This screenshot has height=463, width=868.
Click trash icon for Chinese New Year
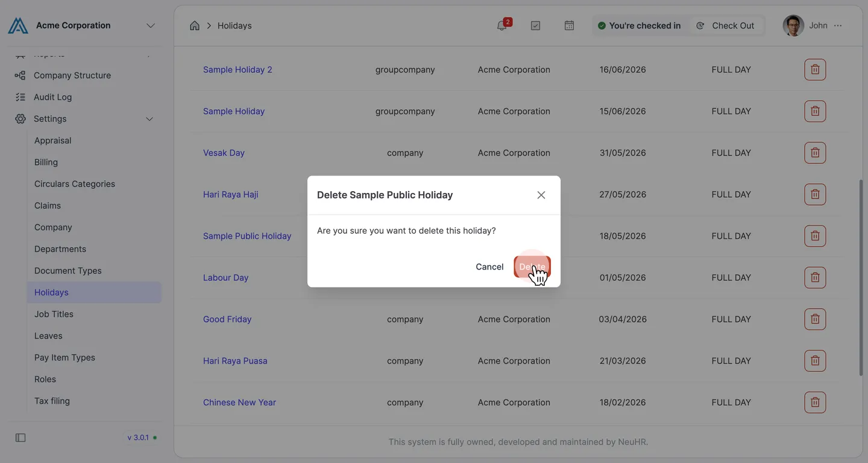(815, 402)
